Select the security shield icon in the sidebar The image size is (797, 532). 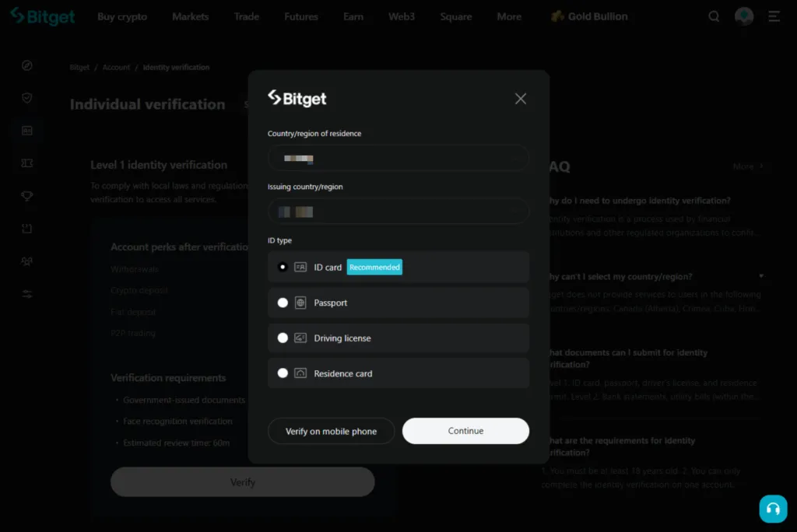click(x=26, y=98)
